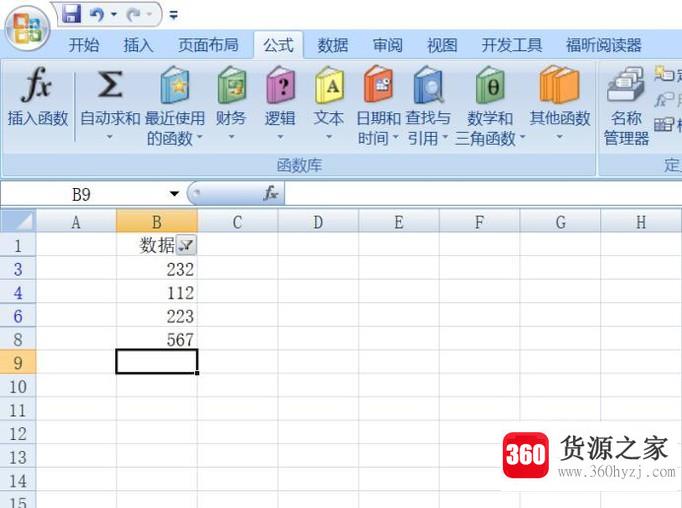The height and width of the screenshot is (508, 682).
Task: Click cell containing 567
Action: click(157, 339)
